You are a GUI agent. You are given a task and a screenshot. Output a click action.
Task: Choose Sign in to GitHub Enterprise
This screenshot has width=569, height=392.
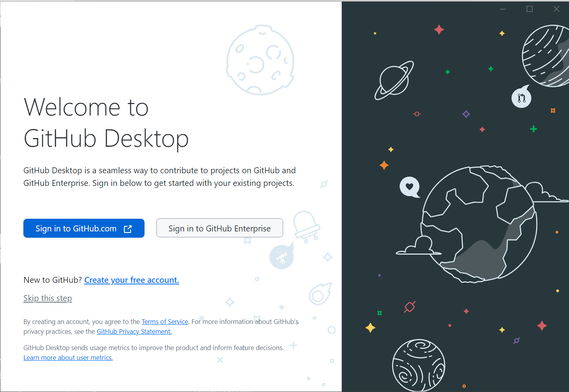219,228
